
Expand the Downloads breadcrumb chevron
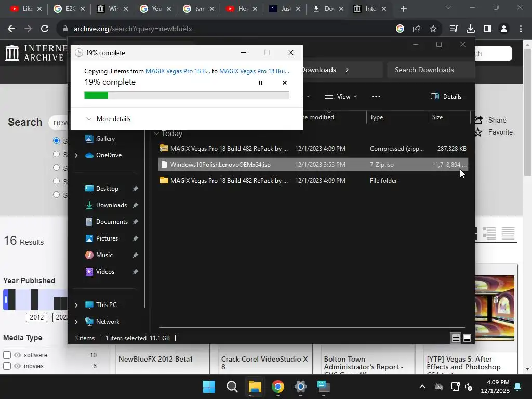point(347,70)
